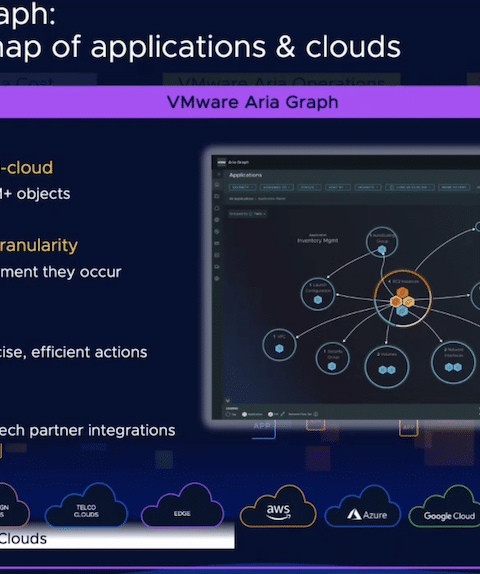This screenshot has width=480, height=574.
Task: Open the time range dropdown with refresh icon
Action: click(x=410, y=187)
